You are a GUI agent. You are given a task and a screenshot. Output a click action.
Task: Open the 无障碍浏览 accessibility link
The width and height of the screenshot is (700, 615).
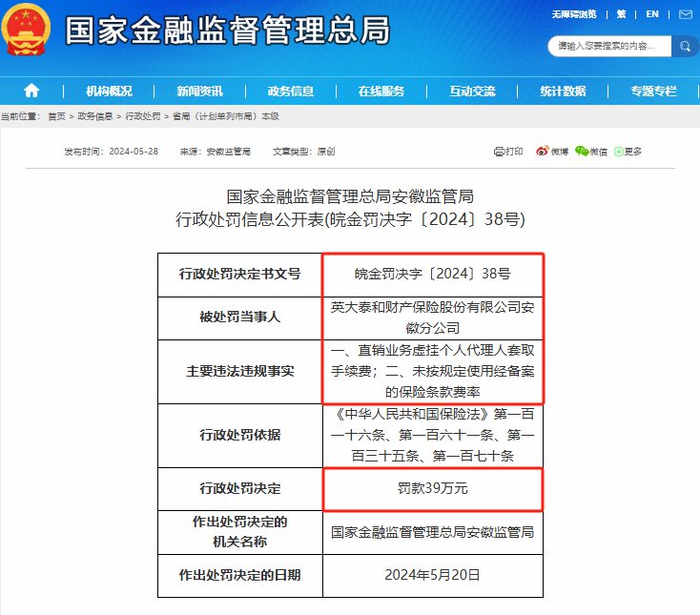click(574, 14)
